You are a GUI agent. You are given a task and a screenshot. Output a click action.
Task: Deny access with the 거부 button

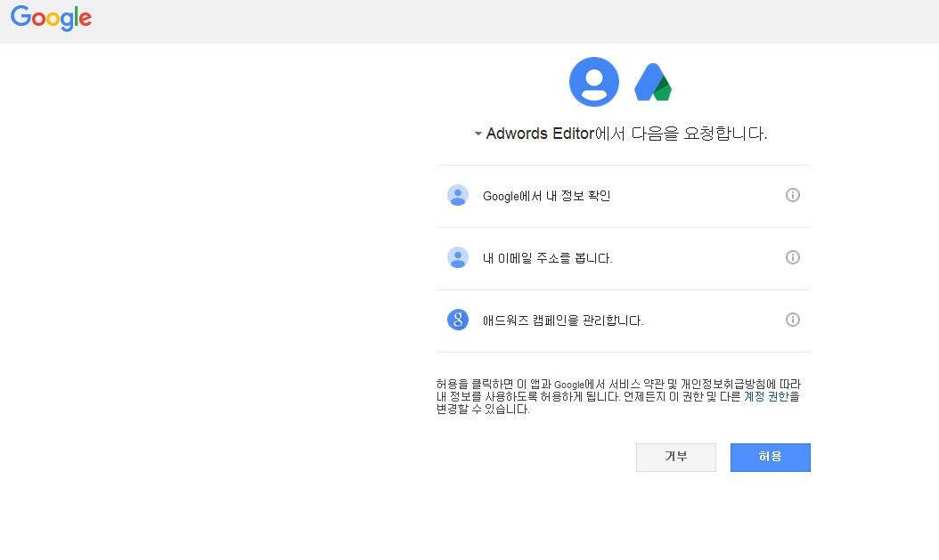tap(676, 457)
